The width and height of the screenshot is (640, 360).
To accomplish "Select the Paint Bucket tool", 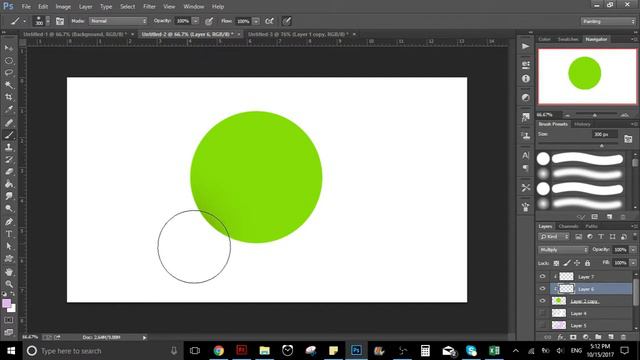I will pyautogui.click(x=9, y=184).
